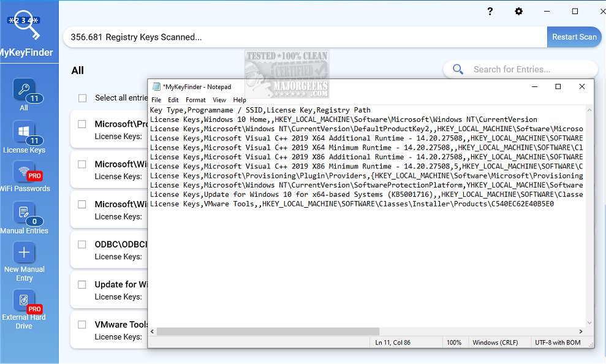Maximize the Notepad window
Screen dimensions: 606x364
558,86
